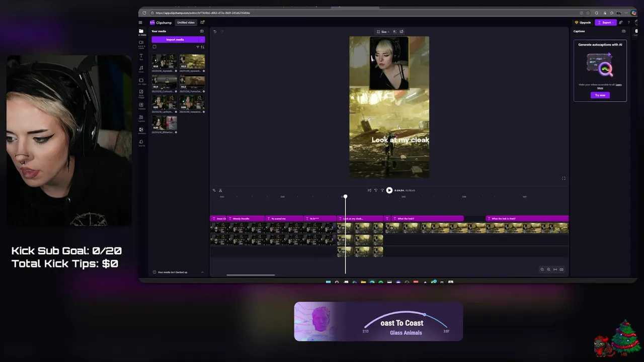Click the undo arrow
The height and width of the screenshot is (362, 644).
tap(215, 32)
